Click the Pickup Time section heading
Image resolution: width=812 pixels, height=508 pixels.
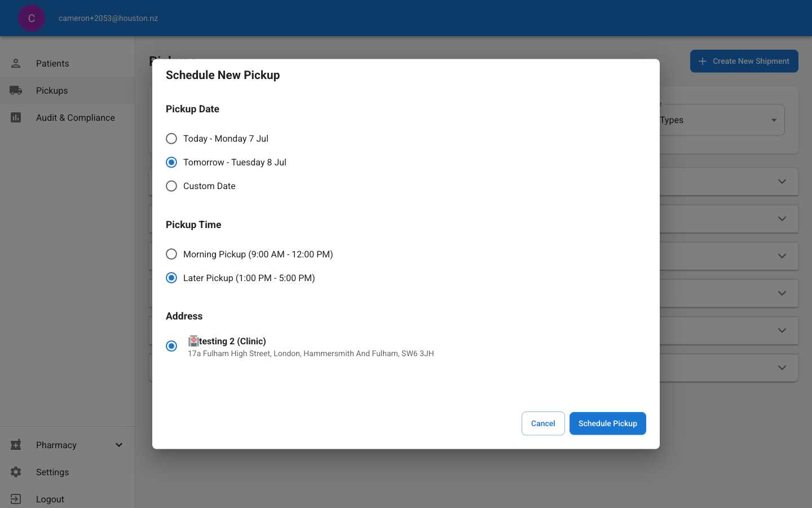(193, 225)
